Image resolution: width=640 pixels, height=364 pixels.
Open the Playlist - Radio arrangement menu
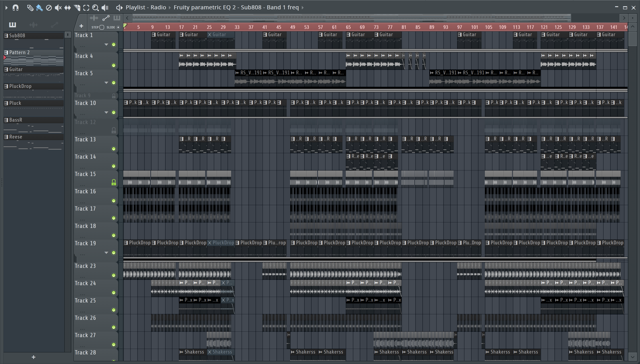coord(146,7)
